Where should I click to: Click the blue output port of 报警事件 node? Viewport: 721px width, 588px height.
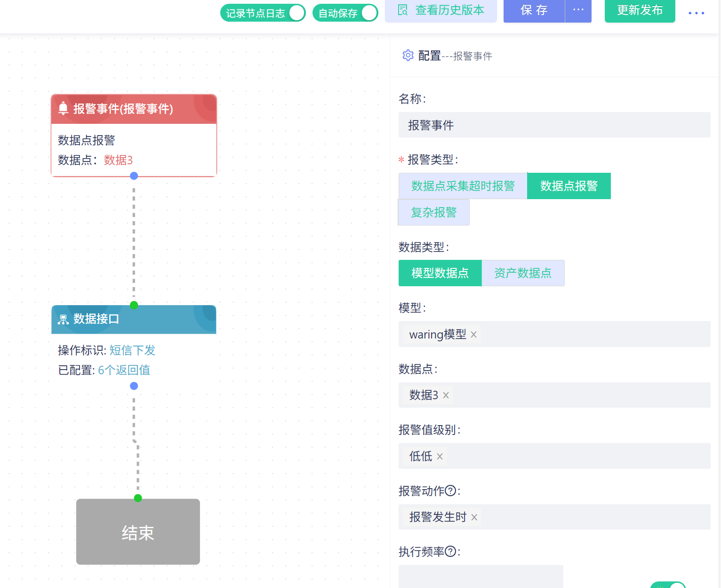[x=134, y=176]
